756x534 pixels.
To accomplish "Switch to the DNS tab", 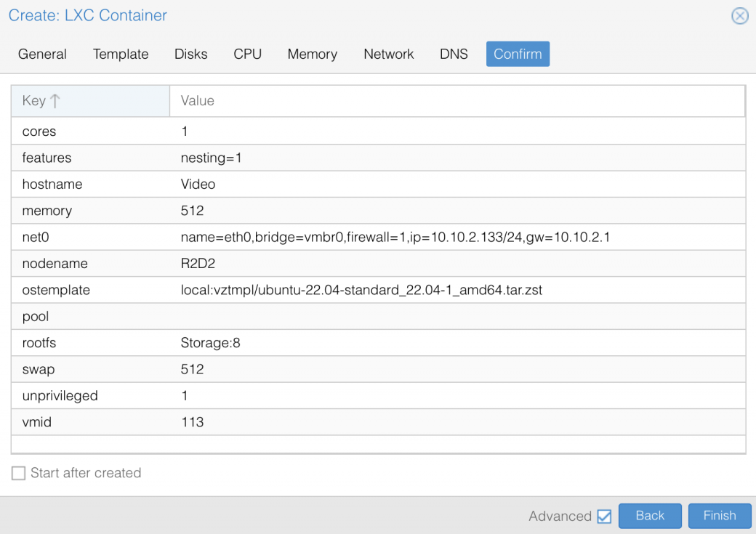I will (x=453, y=54).
